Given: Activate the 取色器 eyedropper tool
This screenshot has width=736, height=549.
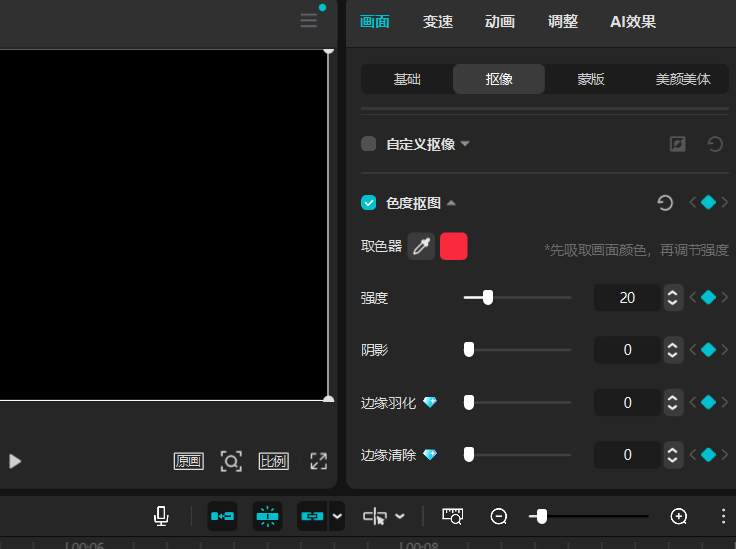Looking at the screenshot, I should 421,246.
